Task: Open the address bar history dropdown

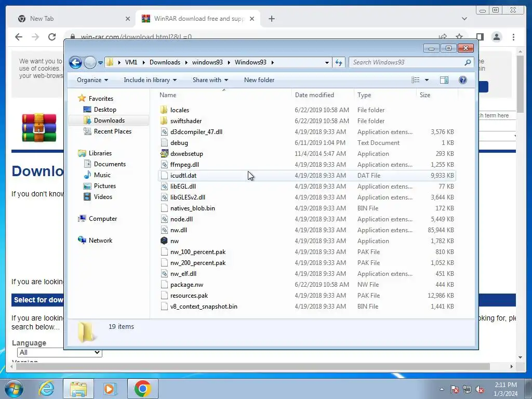Action: point(327,62)
